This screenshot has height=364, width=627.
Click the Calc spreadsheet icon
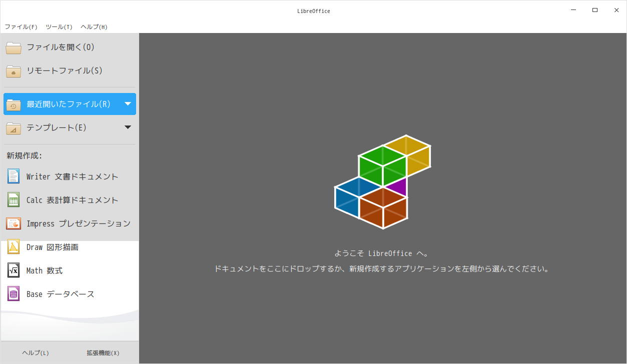14,199
